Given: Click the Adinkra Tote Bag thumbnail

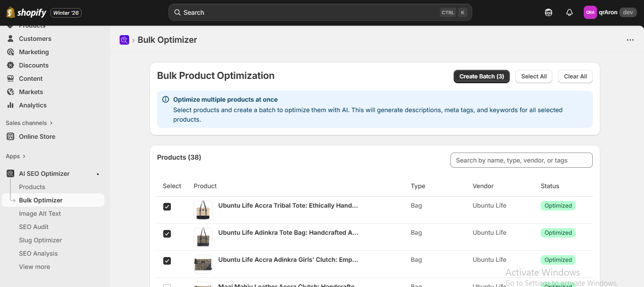Looking at the screenshot, I should 203,237.
